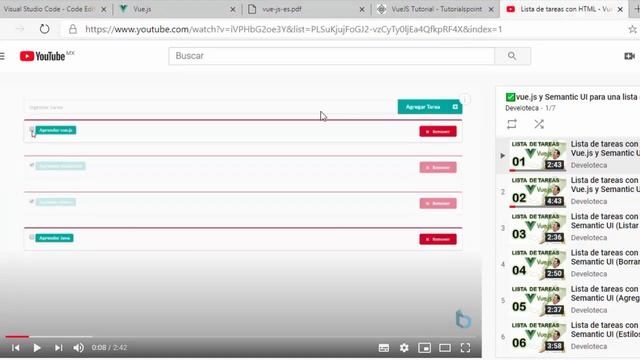Open playlist video thumbnail 01

click(x=538, y=155)
